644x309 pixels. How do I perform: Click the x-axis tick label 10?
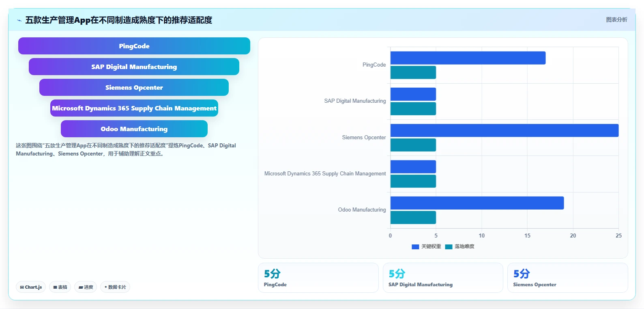click(x=482, y=236)
